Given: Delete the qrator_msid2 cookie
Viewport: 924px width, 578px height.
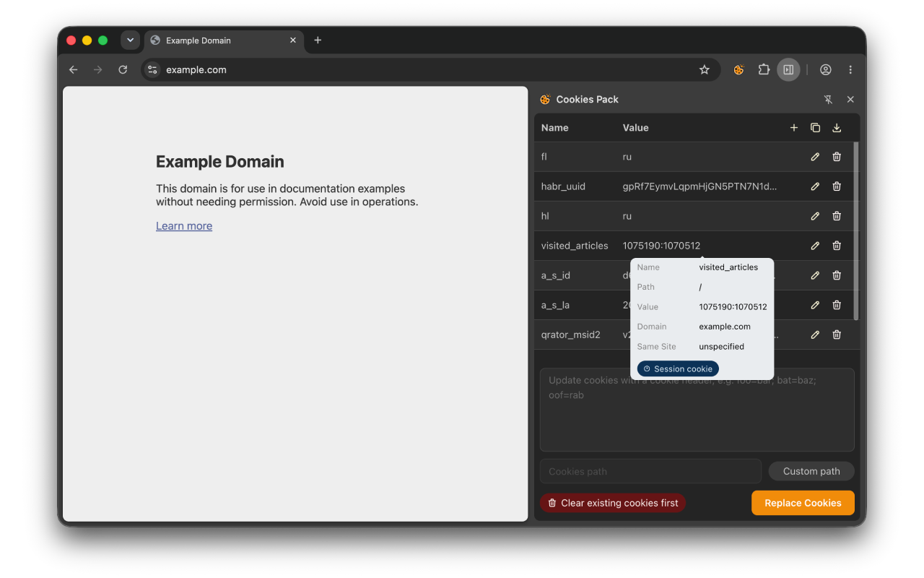Looking at the screenshot, I should [837, 335].
